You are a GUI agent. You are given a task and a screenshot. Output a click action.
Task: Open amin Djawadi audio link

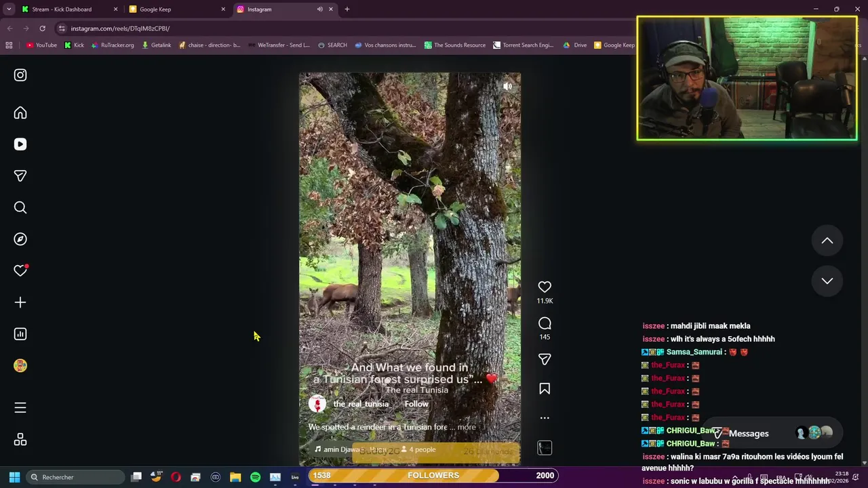tap(349, 449)
